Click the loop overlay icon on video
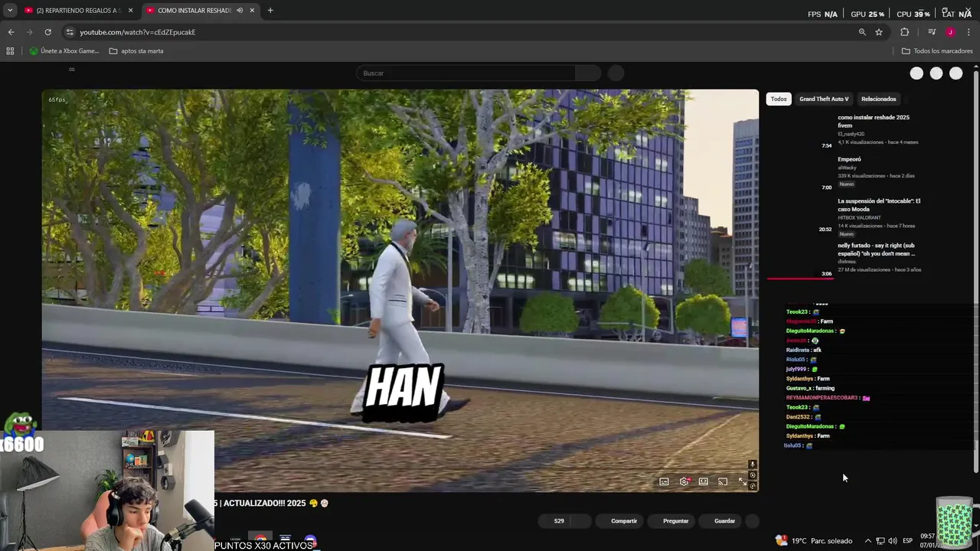 coord(753,486)
